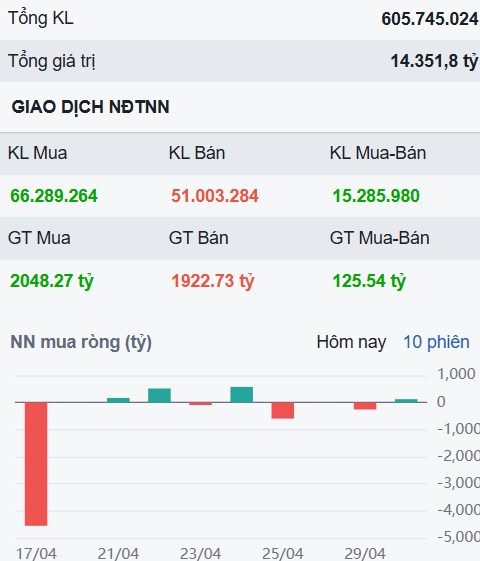This screenshot has height=561, width=480.
Task: Click the red bar at 25/04
Action: (x=283, y=410)
